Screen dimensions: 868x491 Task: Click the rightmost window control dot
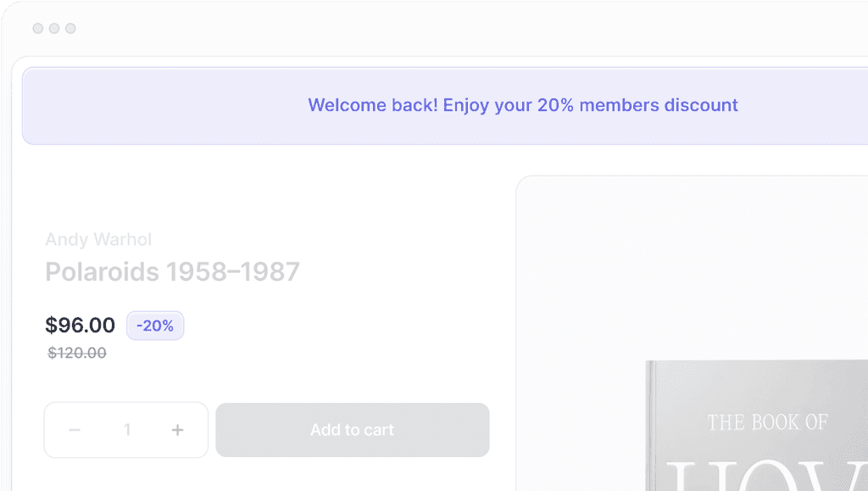click(x=70, y=28)
